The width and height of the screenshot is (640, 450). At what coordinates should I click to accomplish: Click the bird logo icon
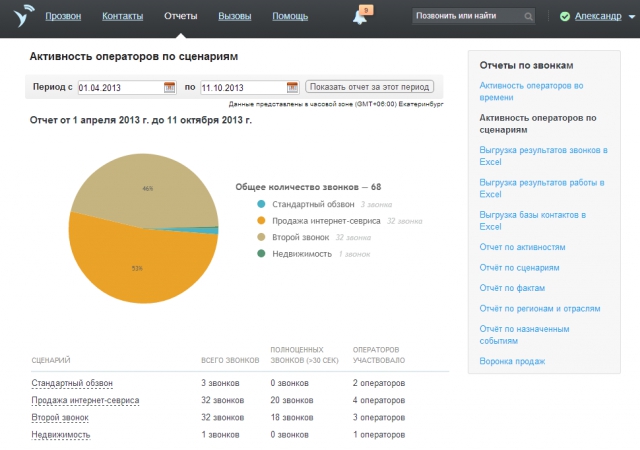click(23, 16)
